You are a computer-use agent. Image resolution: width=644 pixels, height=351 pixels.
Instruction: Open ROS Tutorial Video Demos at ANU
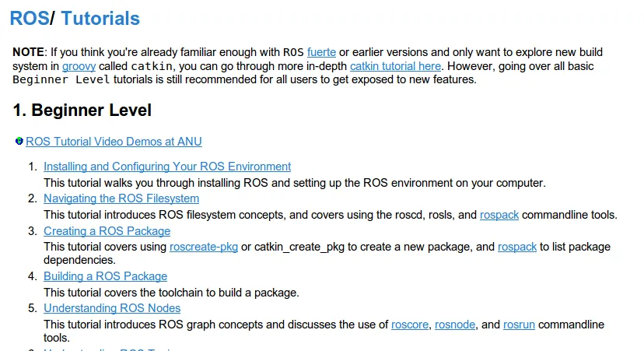pos(114,142)
